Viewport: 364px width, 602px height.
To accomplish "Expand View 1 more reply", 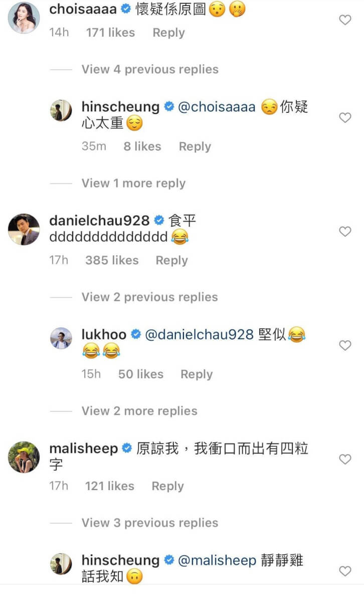I will [133, 183].
